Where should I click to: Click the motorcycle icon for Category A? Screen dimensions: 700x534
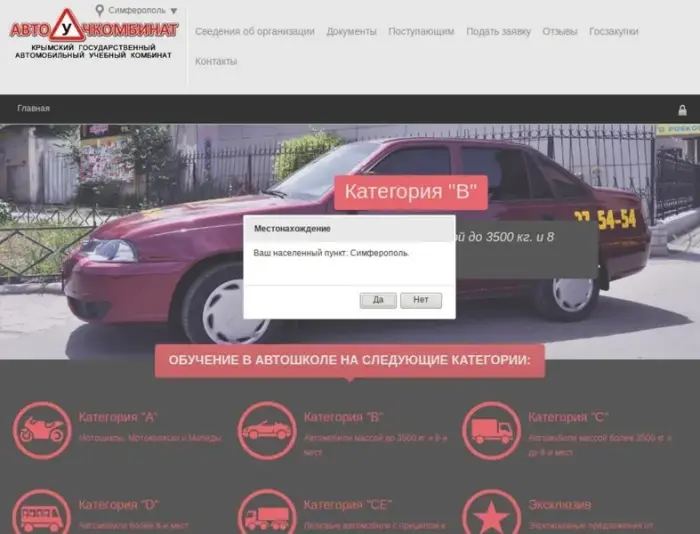click(42, 430)
